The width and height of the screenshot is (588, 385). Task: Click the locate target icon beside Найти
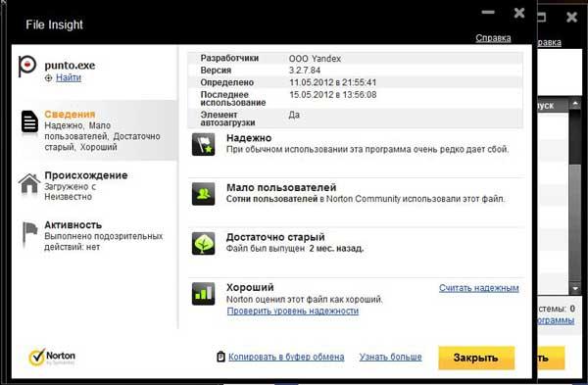[x=48, y=78]
